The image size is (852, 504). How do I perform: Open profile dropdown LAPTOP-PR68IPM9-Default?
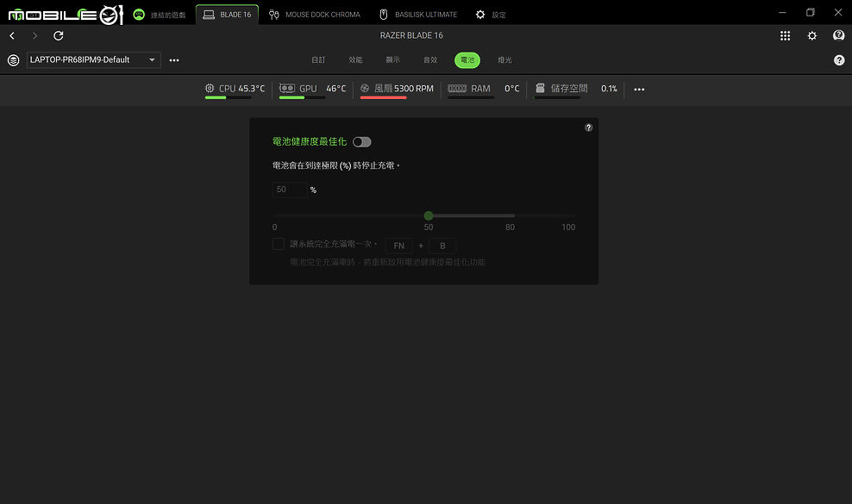coord(93,59)
